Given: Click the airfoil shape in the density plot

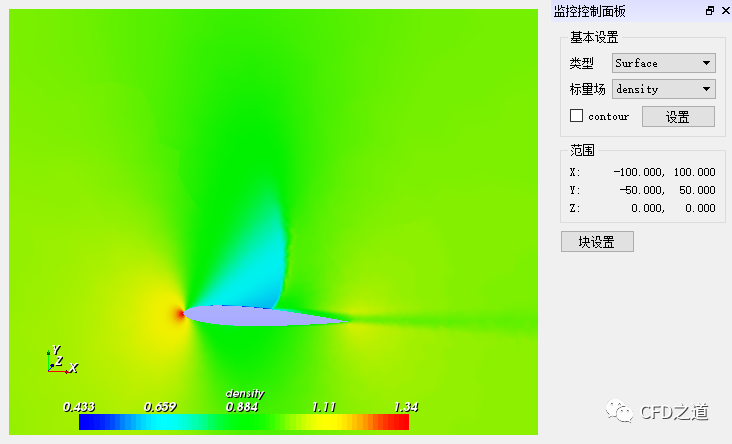Looking at the screenshot, I should coord(264,316).
